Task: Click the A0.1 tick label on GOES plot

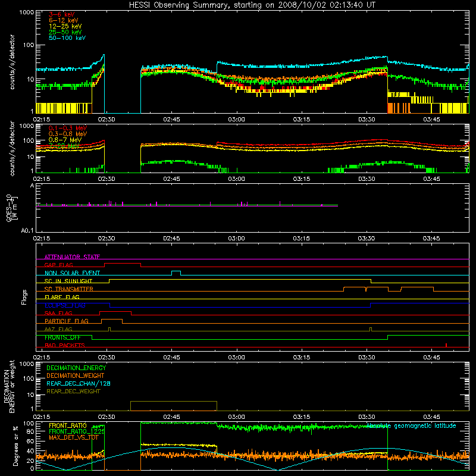Action: 27,231
